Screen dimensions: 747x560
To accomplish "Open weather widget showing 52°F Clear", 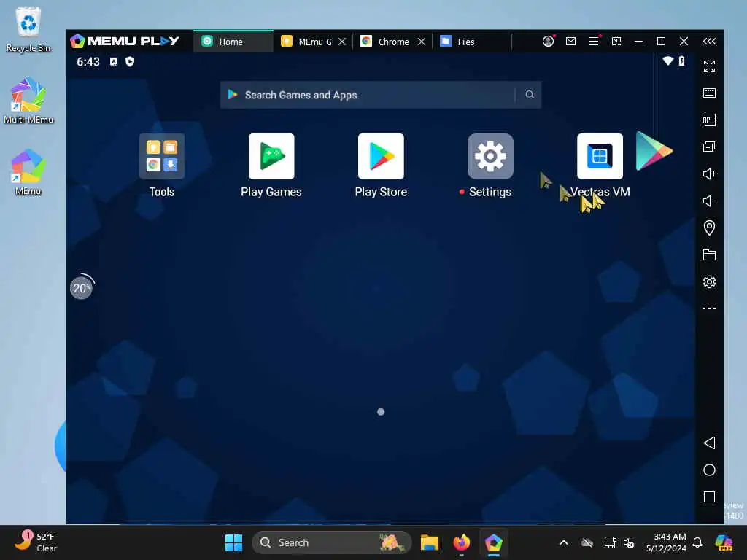I will (x=36, y=542).
